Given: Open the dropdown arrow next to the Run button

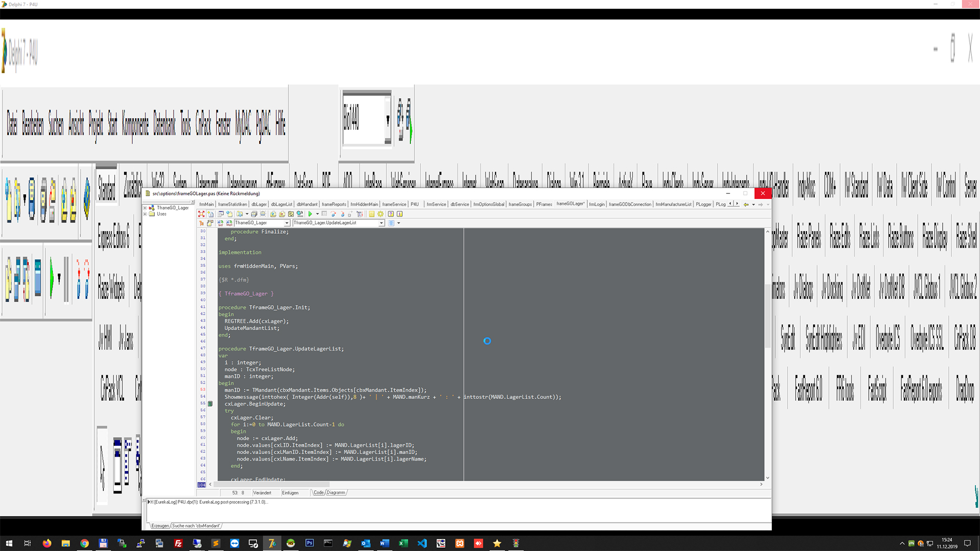Looking at the screenshot, I should (317, 214).
